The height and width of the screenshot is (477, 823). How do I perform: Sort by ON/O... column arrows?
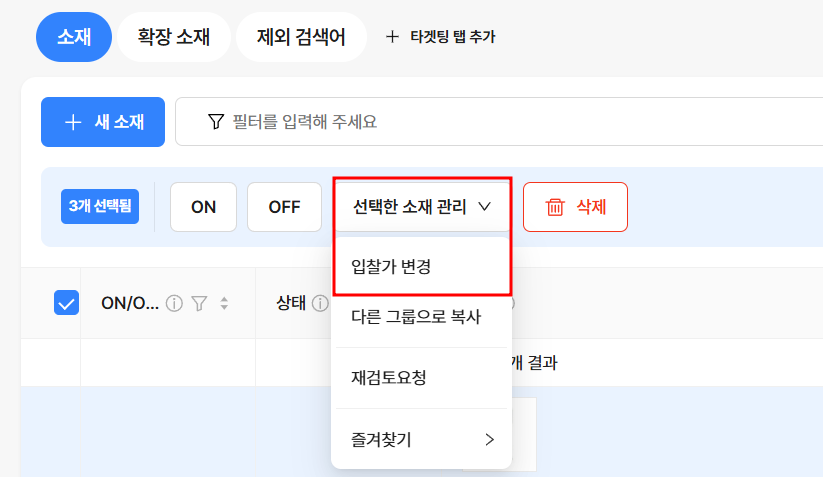point(224,303)
